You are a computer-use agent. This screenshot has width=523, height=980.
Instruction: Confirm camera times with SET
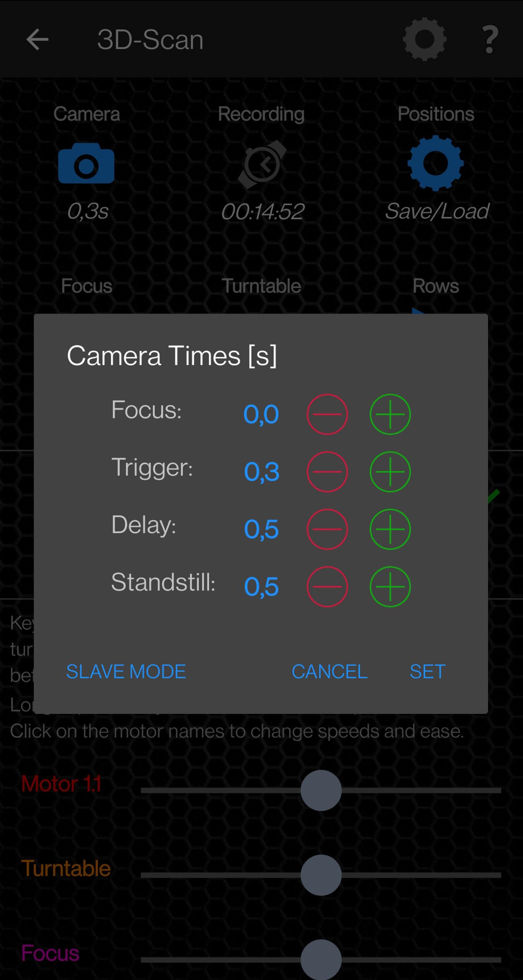[x=428, y=671]
